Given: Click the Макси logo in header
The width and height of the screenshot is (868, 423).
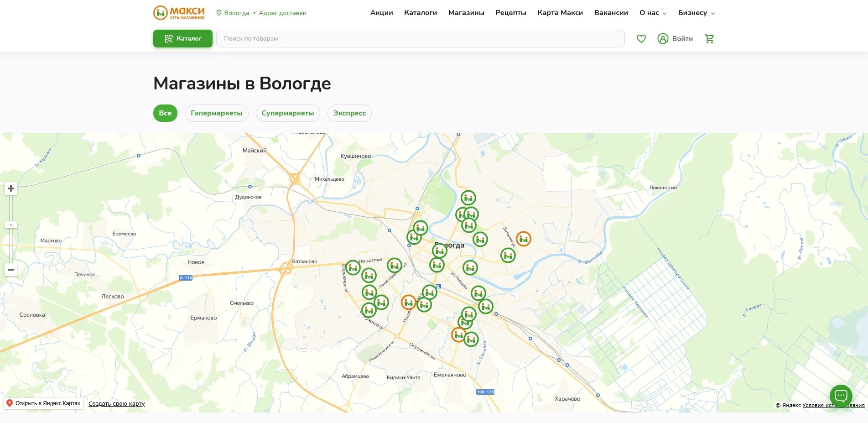Looking at the screenshot, I should [x=179, y=13].
